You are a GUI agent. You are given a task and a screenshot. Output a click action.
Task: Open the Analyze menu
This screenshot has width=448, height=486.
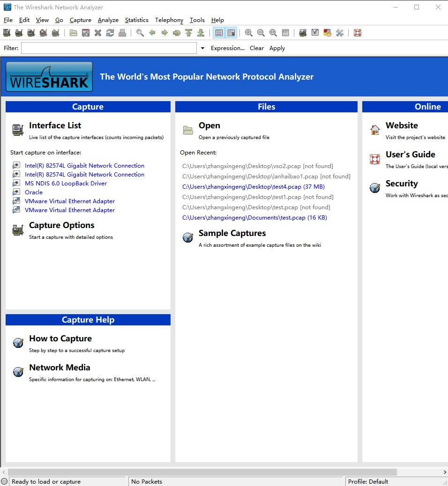pos(108,20)
